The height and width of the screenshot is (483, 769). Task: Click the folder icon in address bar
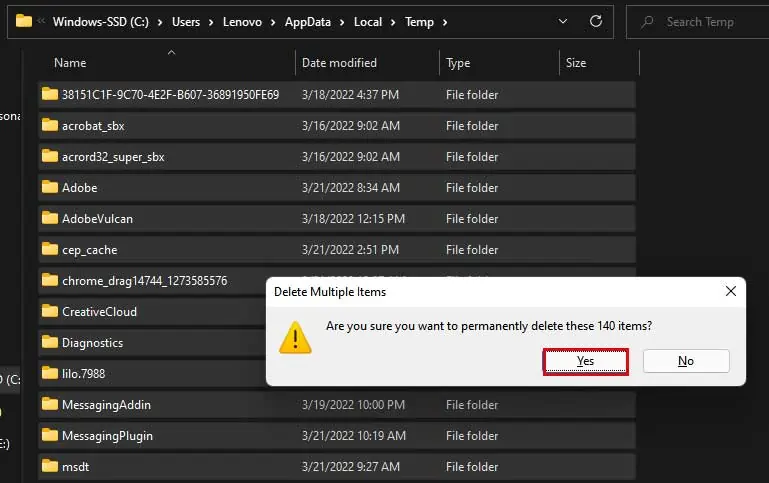[24, 21]
